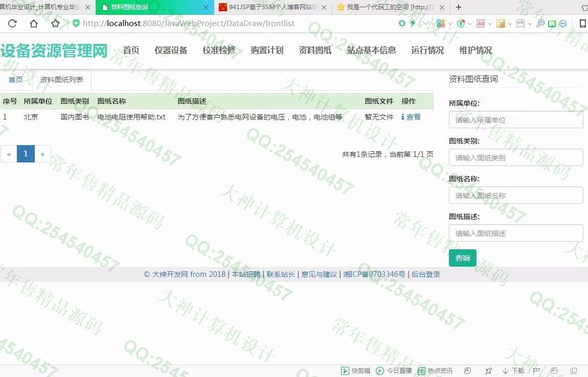Image resolution: width=588 pixels, height=377 pixels.
Task: Go to previous page with « button
Action: tap(9, 154)
